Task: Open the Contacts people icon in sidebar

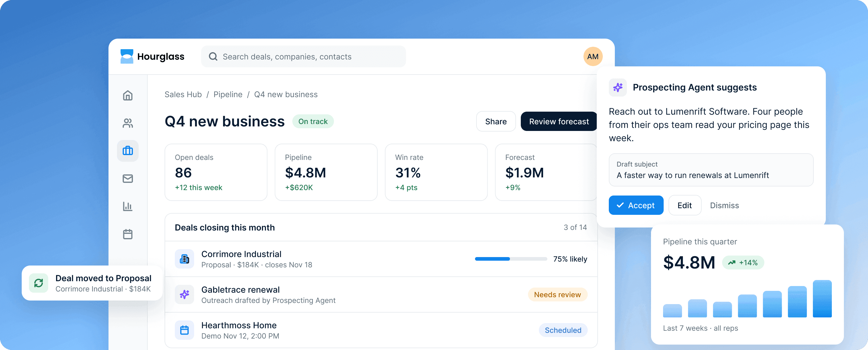Action: 128,123
